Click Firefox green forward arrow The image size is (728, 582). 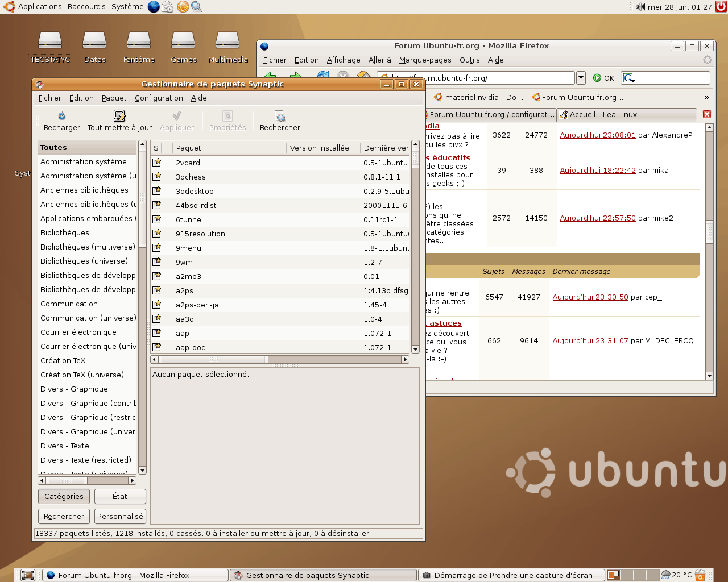[x=296, y=76]
